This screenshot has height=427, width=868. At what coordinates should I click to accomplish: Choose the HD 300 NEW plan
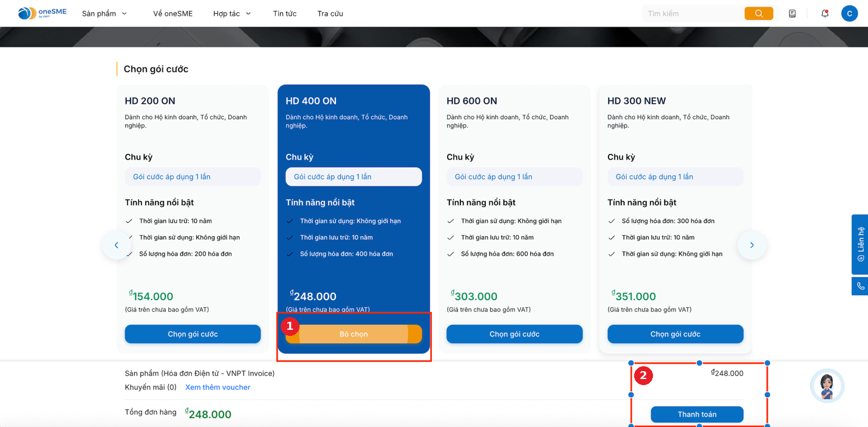pos(675,334)
